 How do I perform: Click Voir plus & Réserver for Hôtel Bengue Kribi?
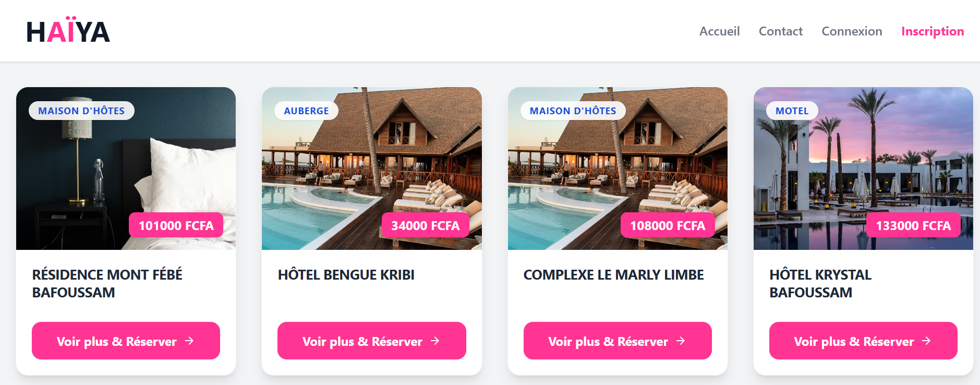(x=371, y=341)
